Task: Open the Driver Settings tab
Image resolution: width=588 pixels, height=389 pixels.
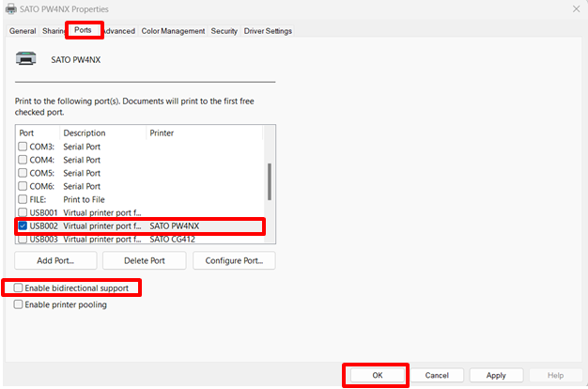Action: click(268, 31)
